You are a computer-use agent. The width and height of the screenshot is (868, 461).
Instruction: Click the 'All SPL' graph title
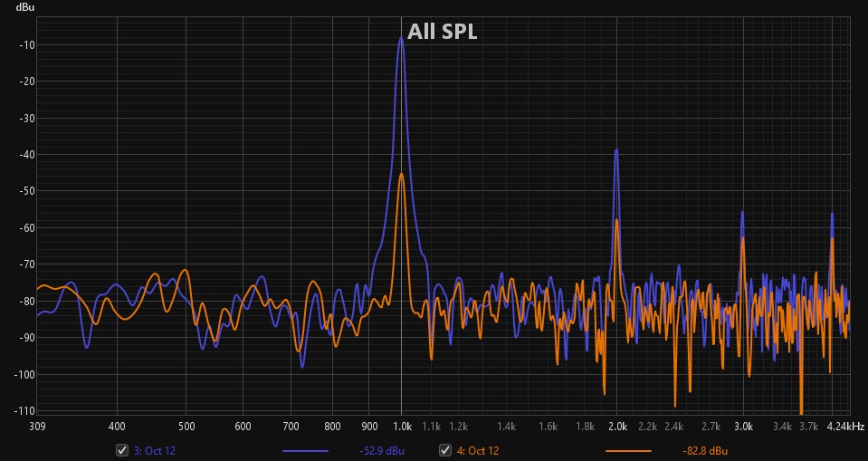click(442, 32)
